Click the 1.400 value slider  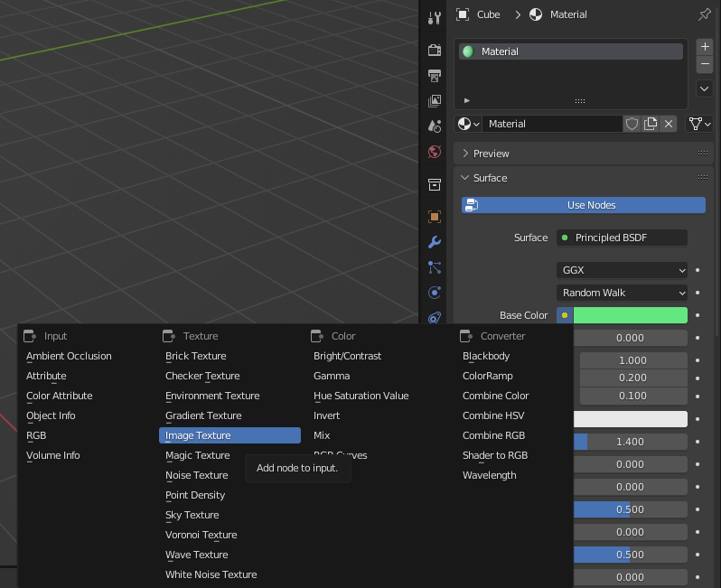(x=631, y=442)
